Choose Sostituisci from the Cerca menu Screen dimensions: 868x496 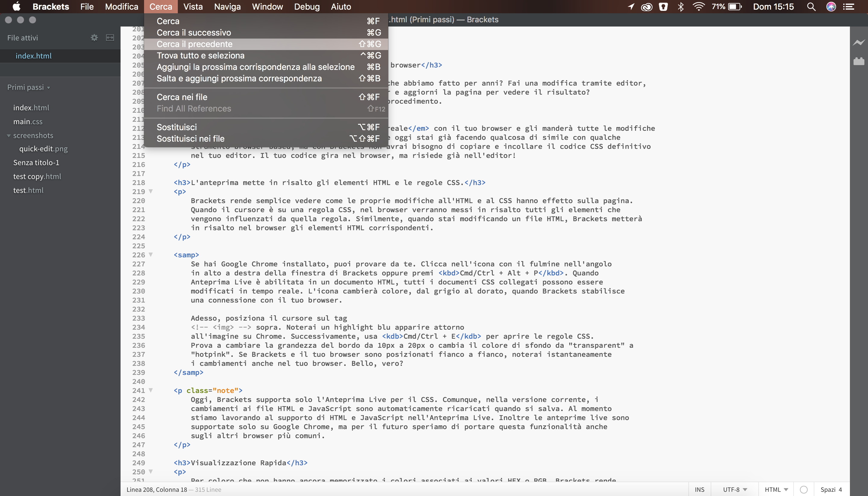coord(176,127)
